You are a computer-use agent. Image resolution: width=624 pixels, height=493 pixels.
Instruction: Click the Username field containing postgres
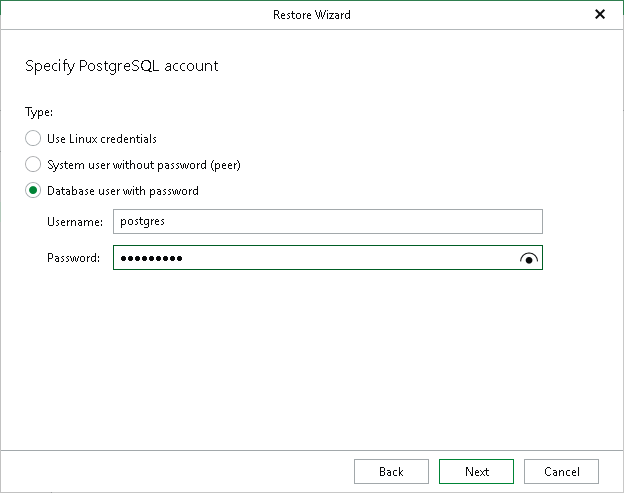pyautogui.click(x=328, y=222)
